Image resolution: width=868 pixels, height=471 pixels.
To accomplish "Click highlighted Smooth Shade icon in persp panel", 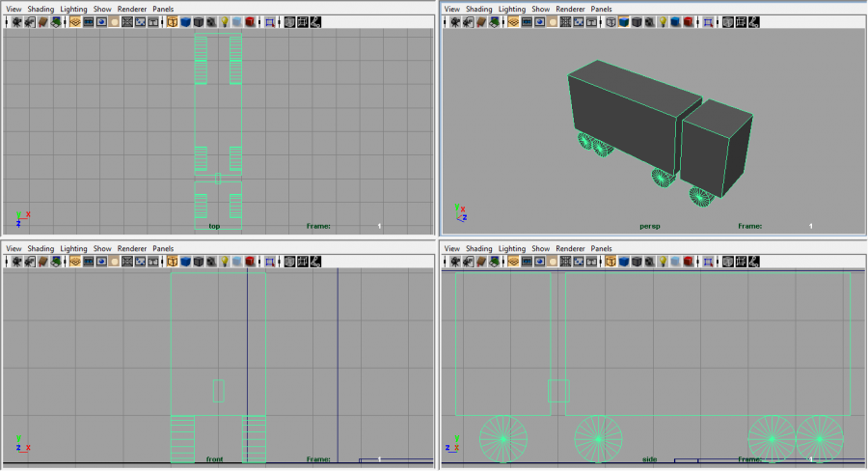I will point(624,22).
